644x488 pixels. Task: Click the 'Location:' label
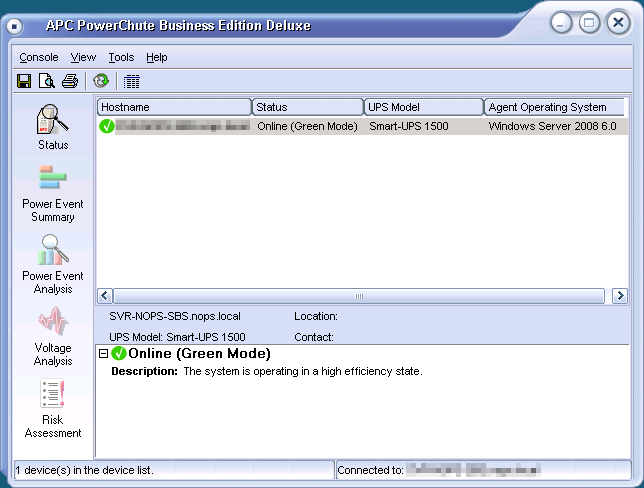pyautogui.click(x=316, y=316)
